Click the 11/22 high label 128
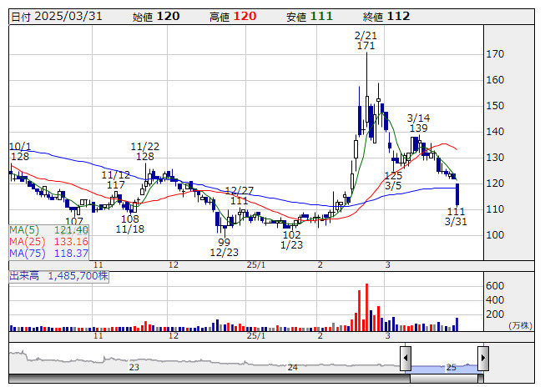 click(145, 157)
